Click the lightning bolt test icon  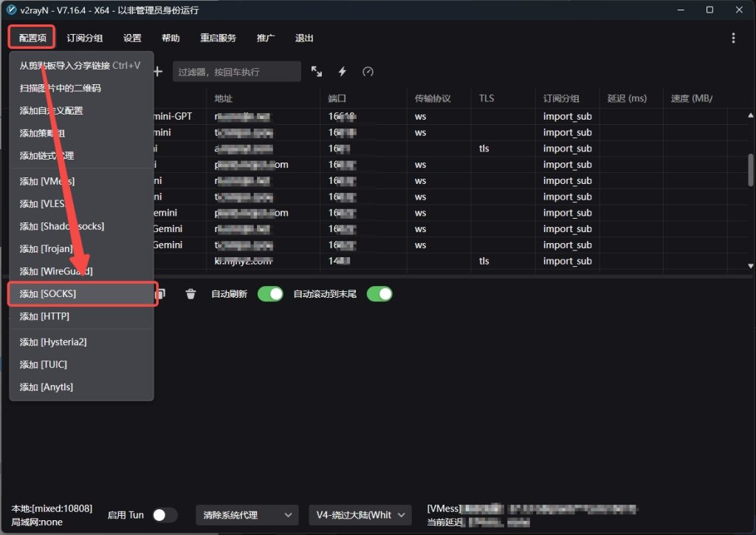coord(343,72)
